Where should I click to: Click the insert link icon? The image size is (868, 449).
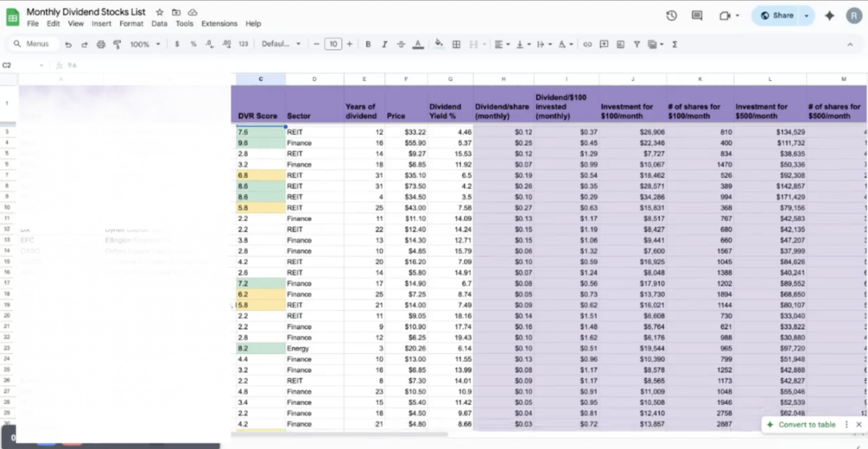(587, 44)
